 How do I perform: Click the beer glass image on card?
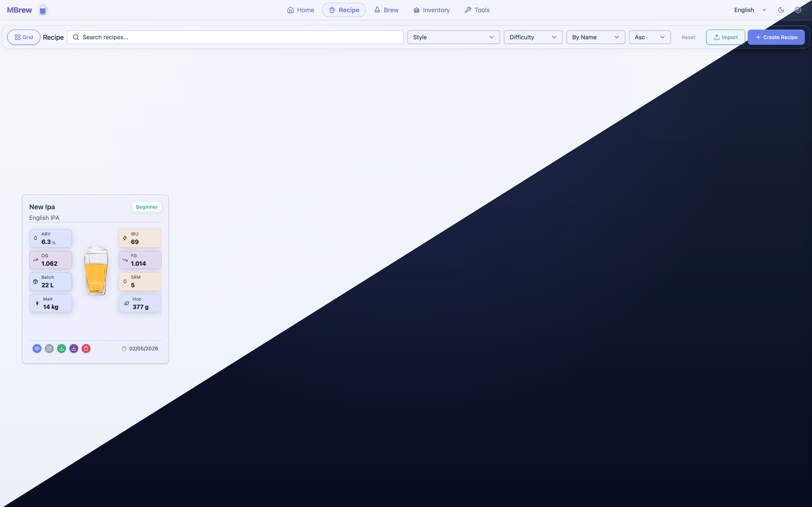pos(96,271)
